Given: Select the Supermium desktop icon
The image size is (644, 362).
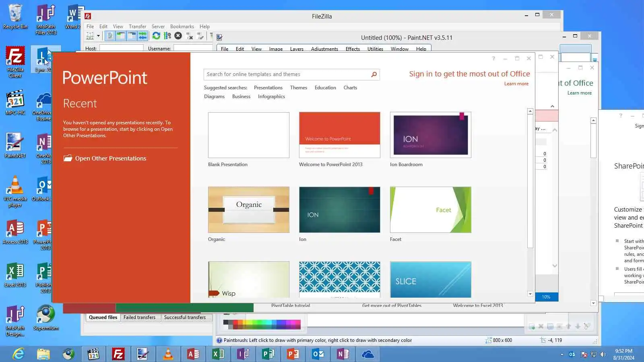Looking at the screenshot, I should pos(46,318).
